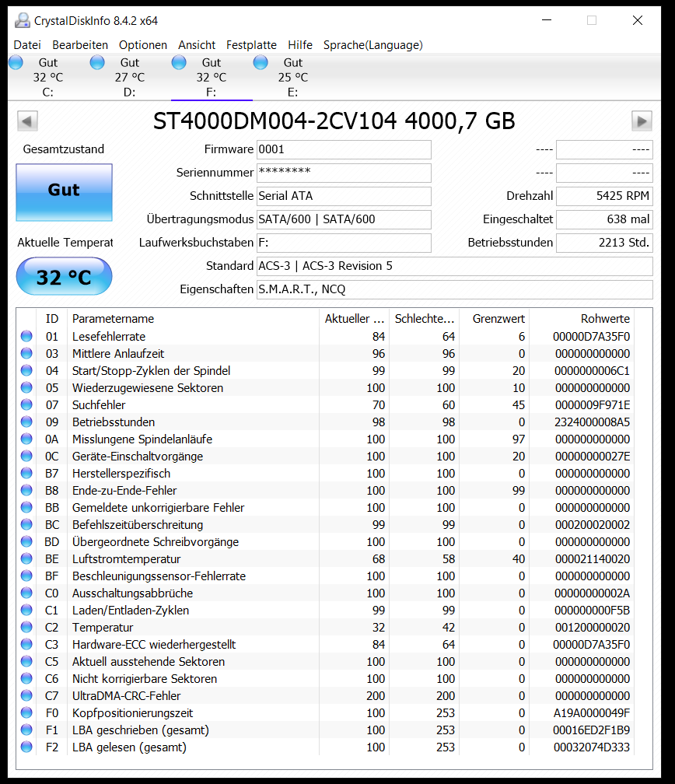
Task: Click status orb of Ausschaltungsabbrüche row
Action: click(x=26, y=593)
